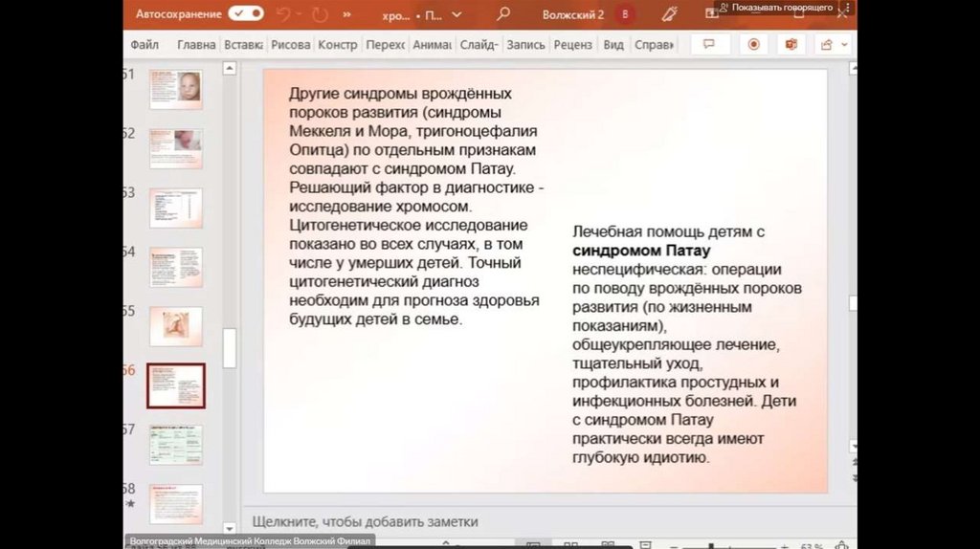The width and height of the screenshot is (980, 549).
Task: Open the search magnifier in title bar
Action: point(503,14)
